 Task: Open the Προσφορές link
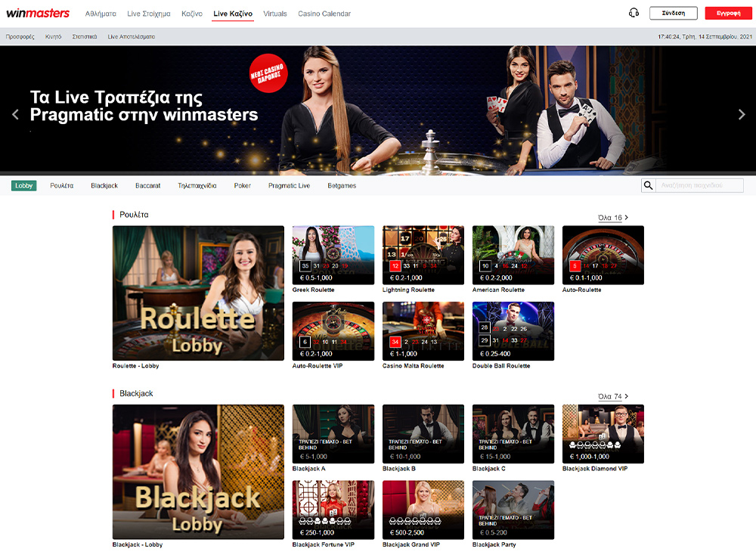[20, 36]
